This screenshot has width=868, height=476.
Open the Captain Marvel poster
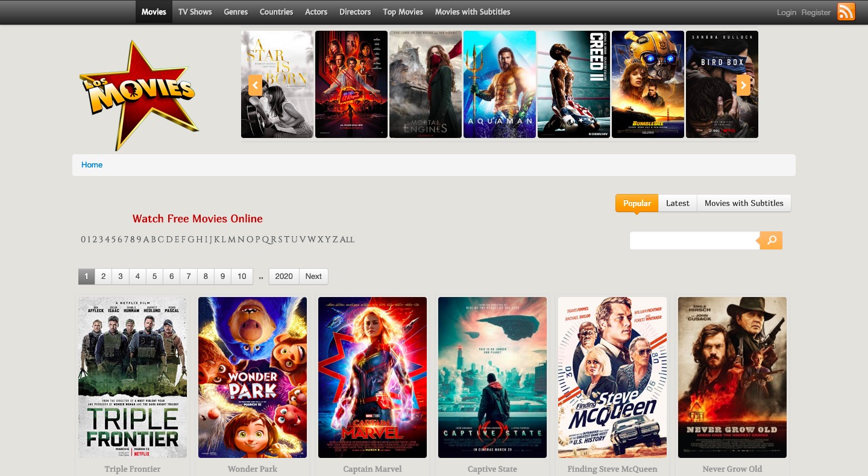click(x=373, y=377)
